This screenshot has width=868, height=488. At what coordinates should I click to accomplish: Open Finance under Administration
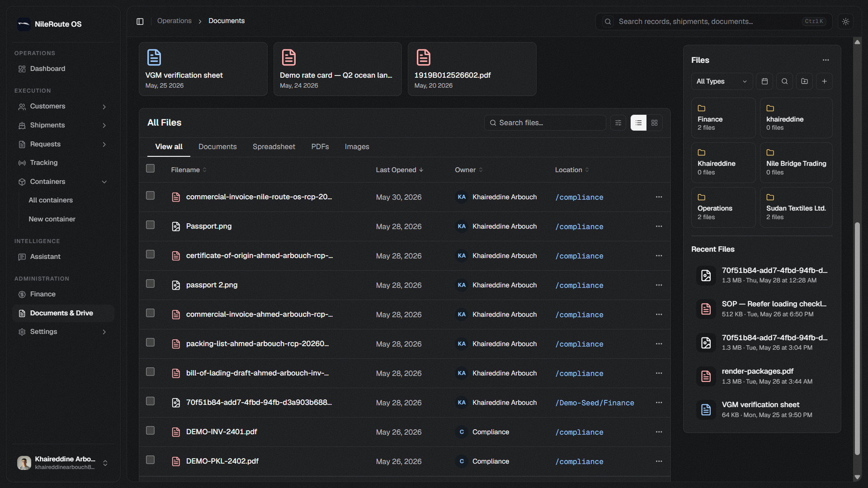[x=63, y=294]
